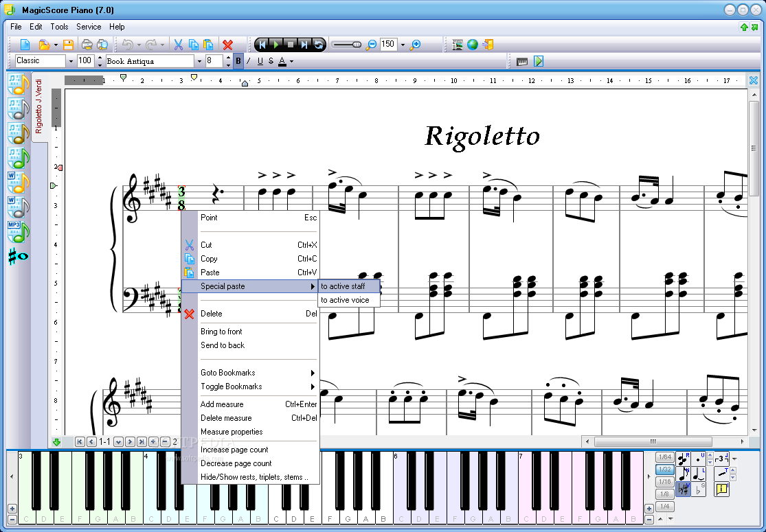
Task: Select Delete measure from context menu
Action: (x=250, y=418)
